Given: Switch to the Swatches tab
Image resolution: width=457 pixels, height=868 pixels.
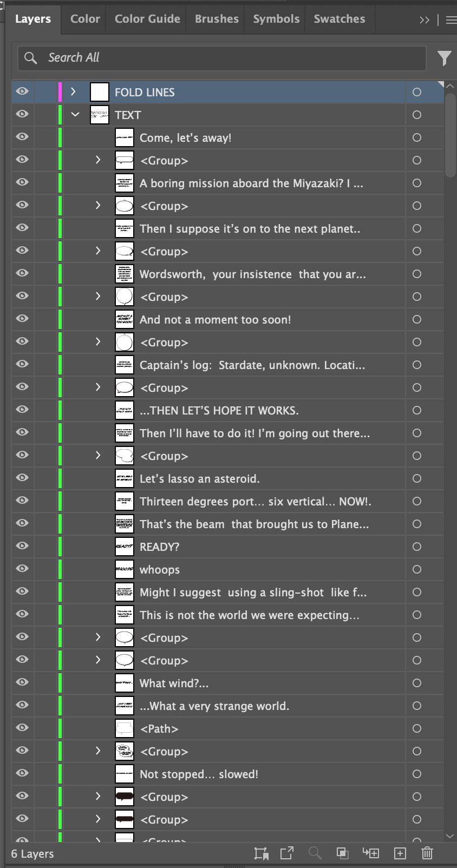Looking at the screenshot, I should (340, 19).
